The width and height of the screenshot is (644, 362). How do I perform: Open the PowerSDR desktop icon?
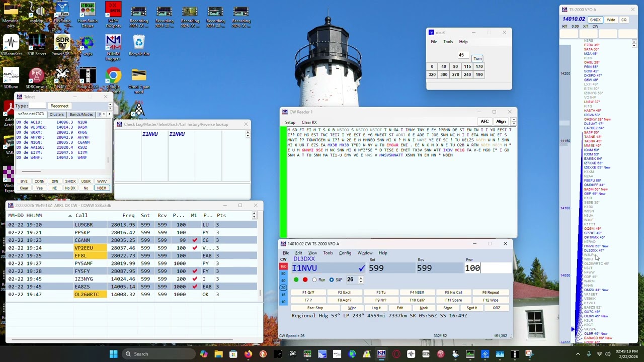[x=62, y=45]
